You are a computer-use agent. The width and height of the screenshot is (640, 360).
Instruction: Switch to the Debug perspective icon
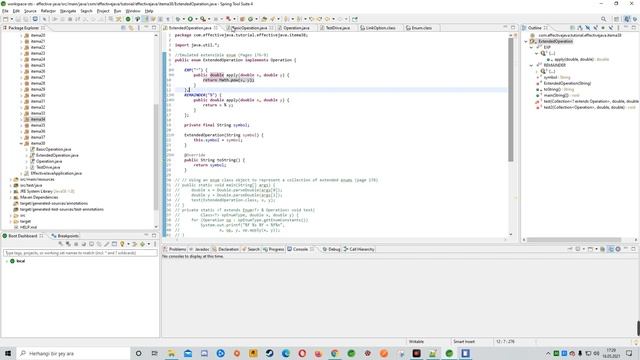[x=635, y=19]
